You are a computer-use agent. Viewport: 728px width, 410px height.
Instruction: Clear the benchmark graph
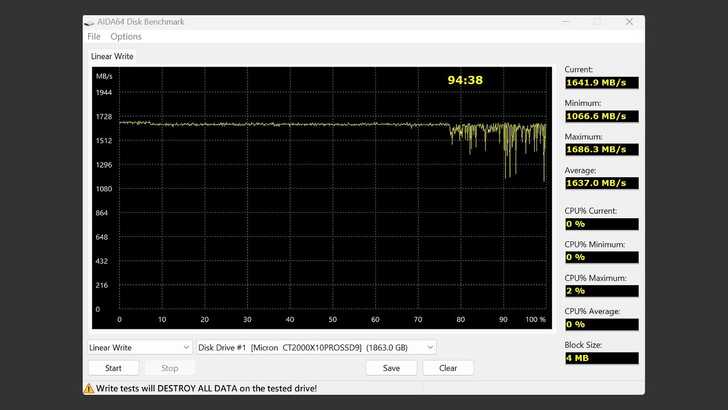point(448,368)
